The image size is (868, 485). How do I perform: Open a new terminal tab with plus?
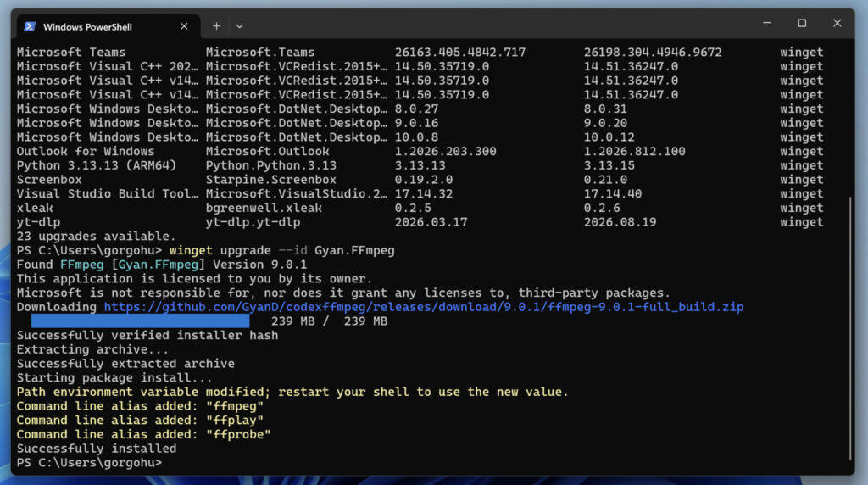[x=216, y=26]
